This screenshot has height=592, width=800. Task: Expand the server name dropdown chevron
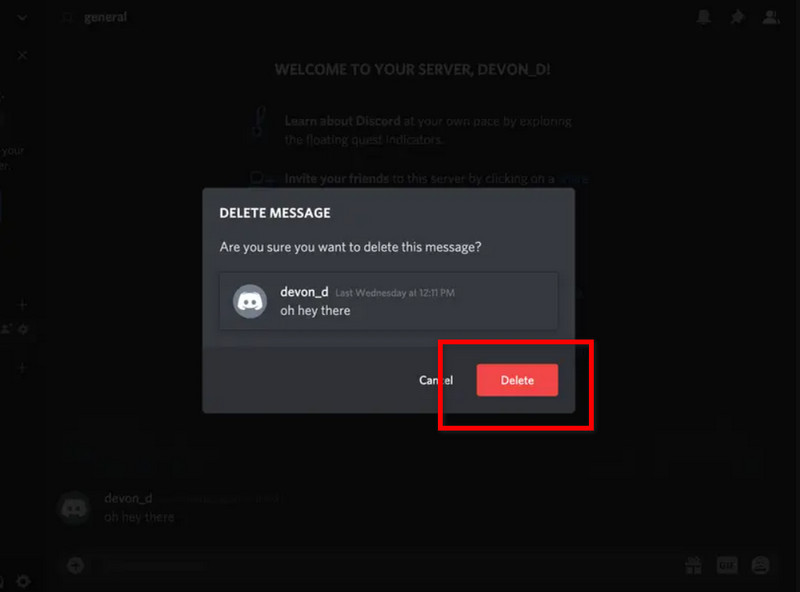pyautogui.click(x=22, y=17)
